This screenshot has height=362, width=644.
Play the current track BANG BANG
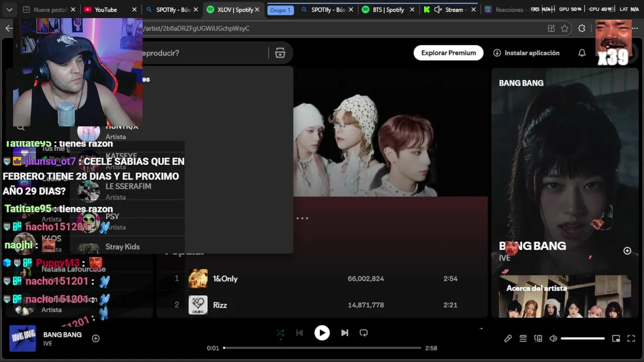(x=322, y=333)
